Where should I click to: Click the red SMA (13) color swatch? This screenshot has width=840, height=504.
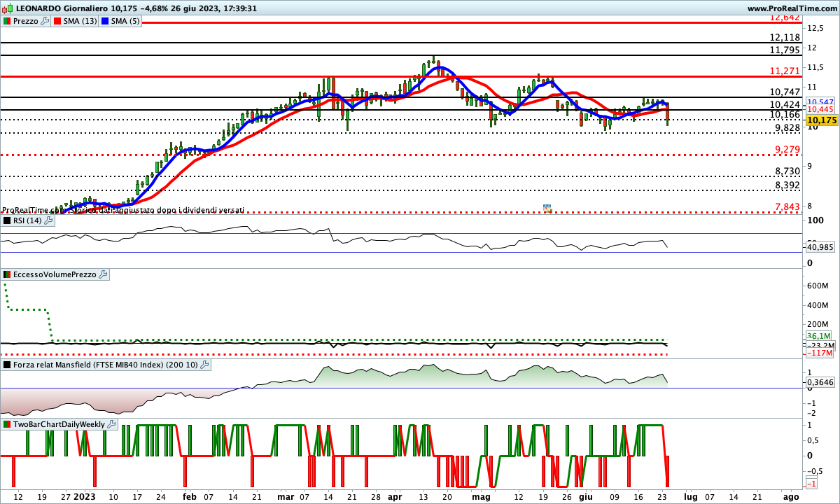click(x=58, y=22)
